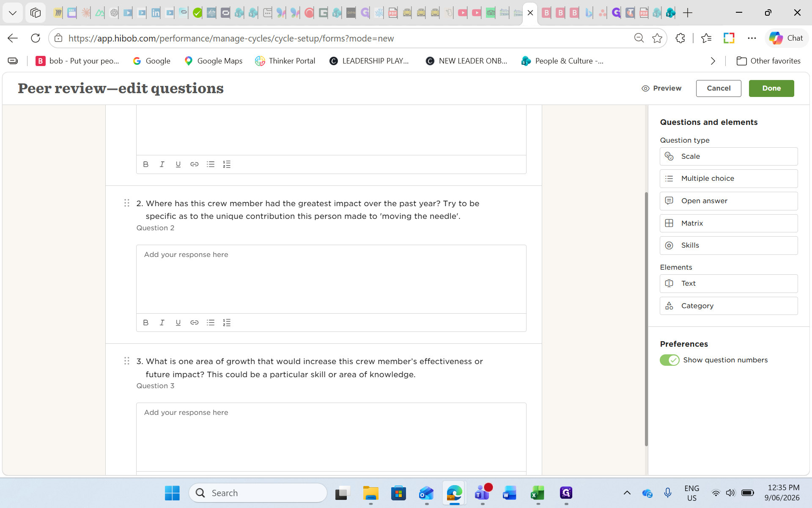Click Bold icon in the top editor toolbar

(x=146, y=164)
